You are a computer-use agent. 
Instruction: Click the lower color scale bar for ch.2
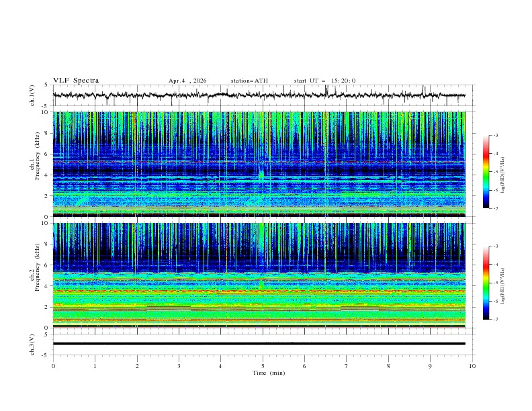tap(486, 283)
